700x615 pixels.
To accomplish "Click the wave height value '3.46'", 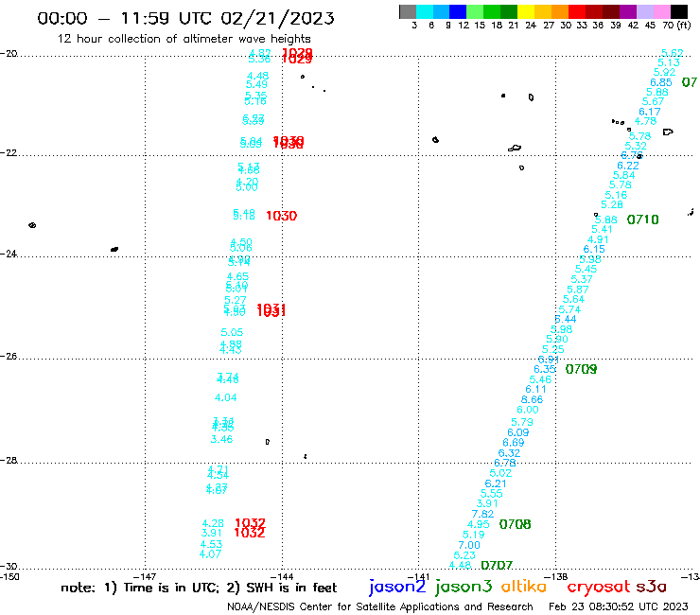I will tap(222, 439).
